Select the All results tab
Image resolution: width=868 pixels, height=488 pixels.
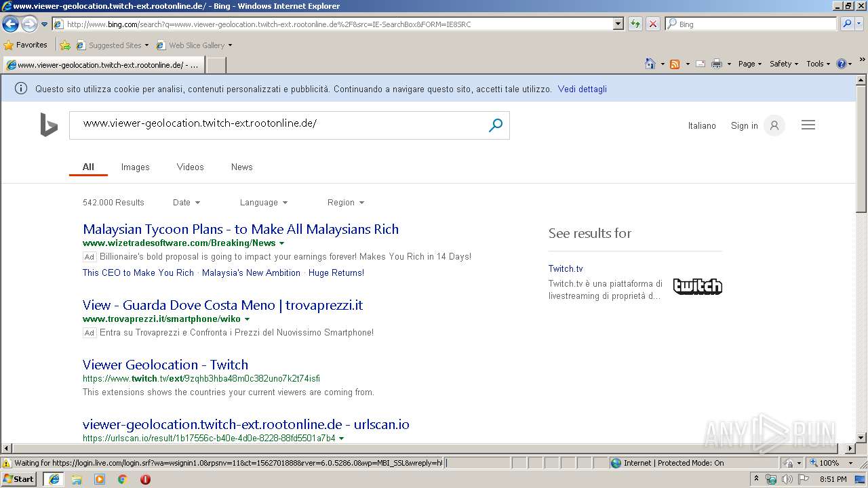click(x=88, y=167)
